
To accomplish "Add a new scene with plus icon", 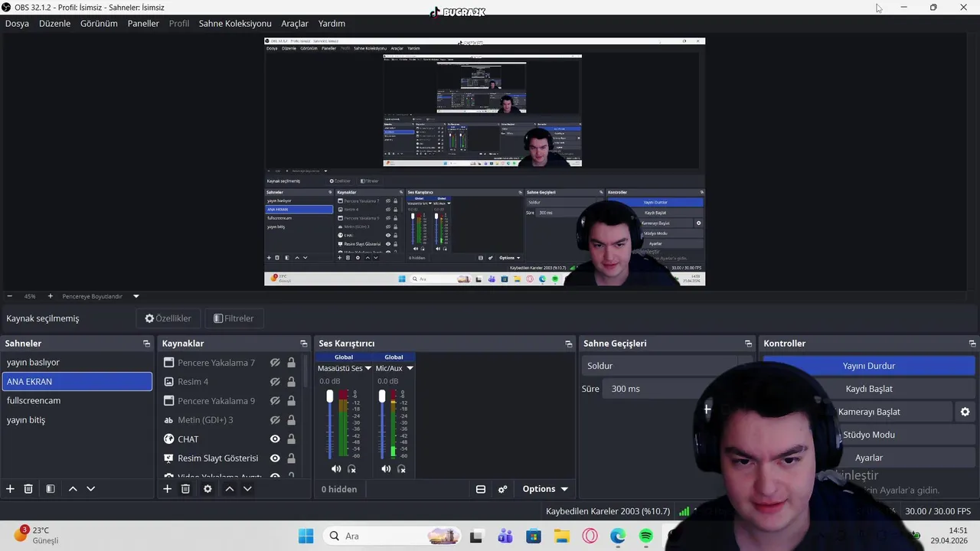I will coord(10,489).
